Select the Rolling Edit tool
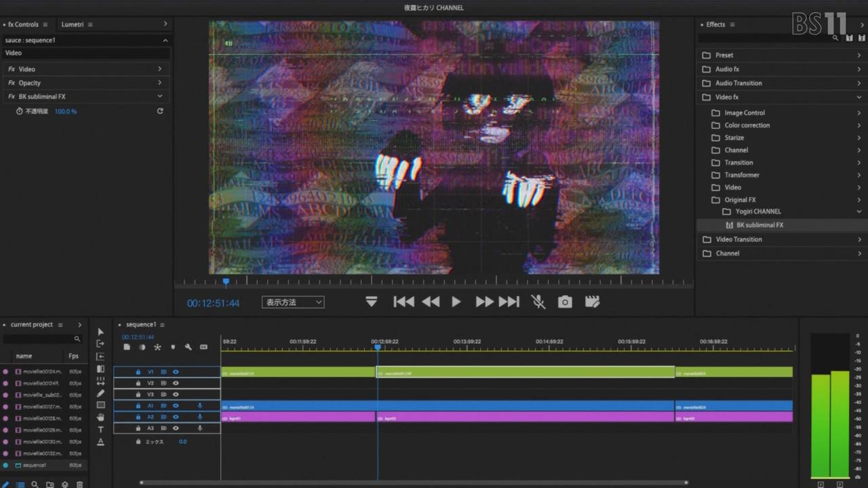This screenshot has height=488, width=868. pyautogui.click(x=101, y=369)
